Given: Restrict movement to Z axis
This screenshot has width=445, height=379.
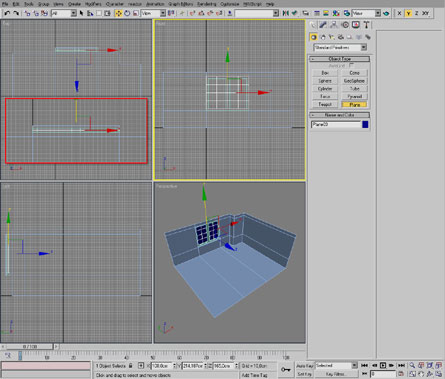Looking at the screenshot, I should (x=417, y=13).
